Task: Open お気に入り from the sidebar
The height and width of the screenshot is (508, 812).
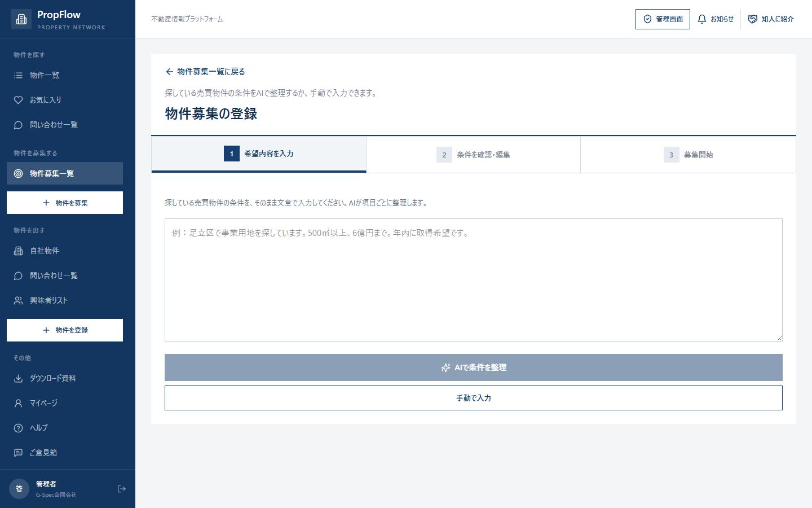Action: coord(65,100)
